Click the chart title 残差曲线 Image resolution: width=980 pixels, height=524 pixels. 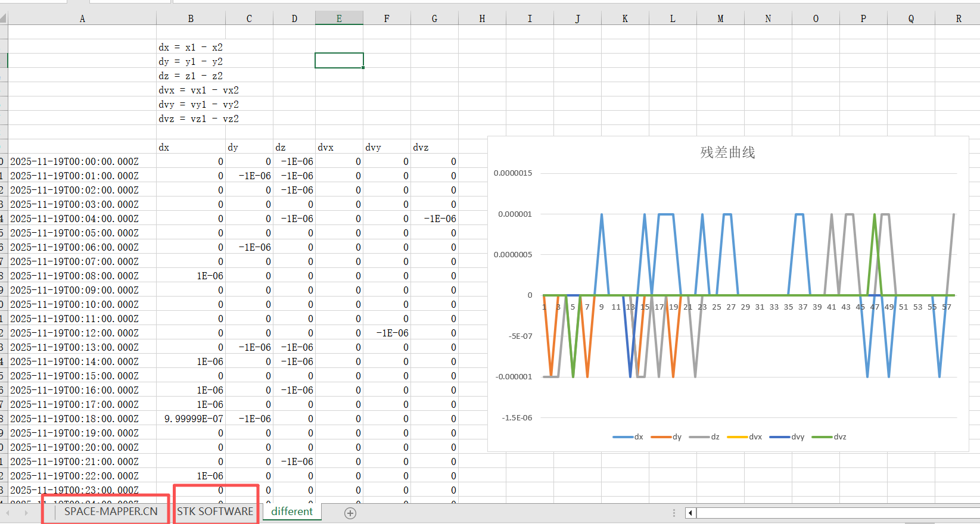coord(727,152)
